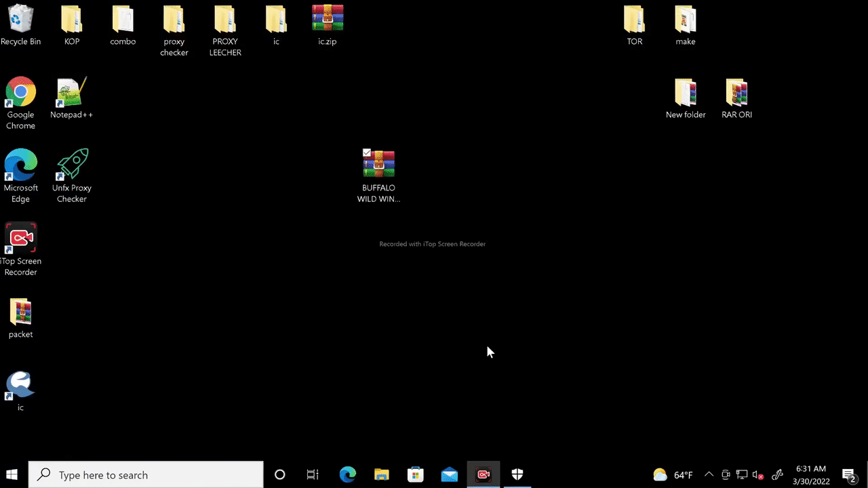Open the Recycle Bin desktop icon
The image size is (868, 488).
click(x=20, y=20)
